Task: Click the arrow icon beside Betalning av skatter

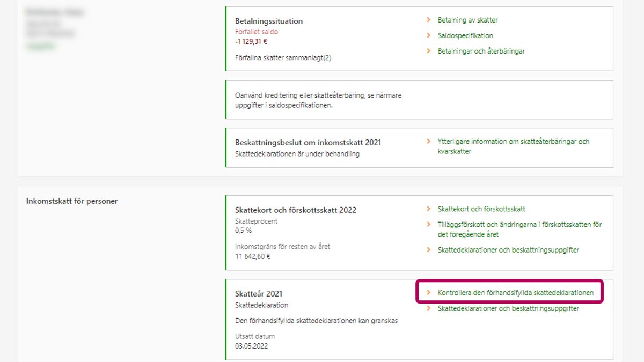Action: 428,20
